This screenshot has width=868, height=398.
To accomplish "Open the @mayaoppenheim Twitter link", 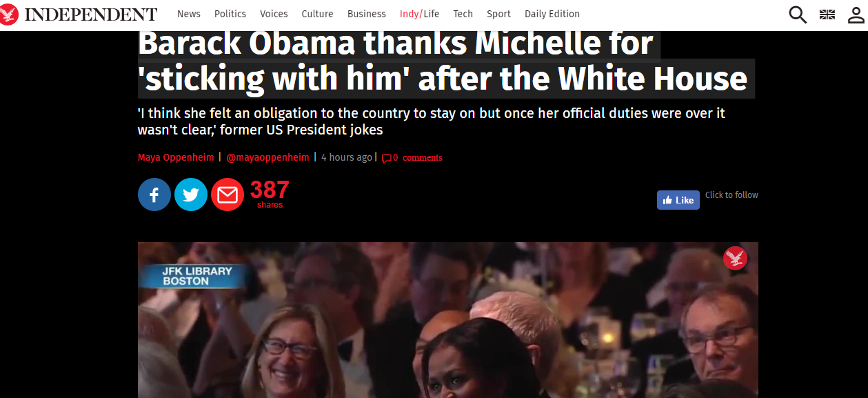I will pos(268,157).
